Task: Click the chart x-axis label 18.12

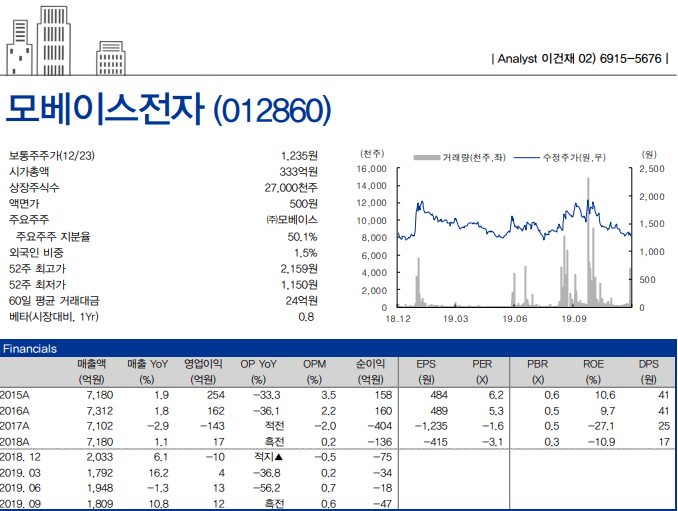Action: click(x=398, y=319)
